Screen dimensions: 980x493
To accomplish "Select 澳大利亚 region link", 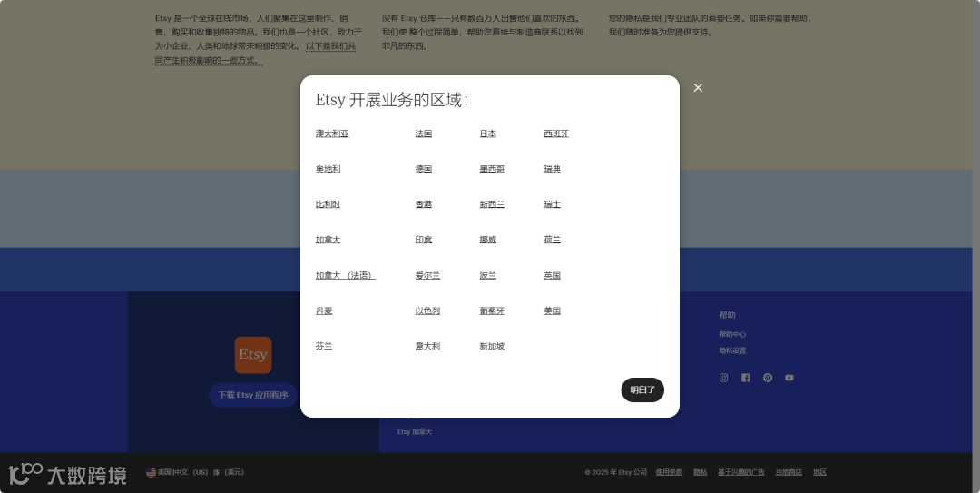I will coord(332,133).
